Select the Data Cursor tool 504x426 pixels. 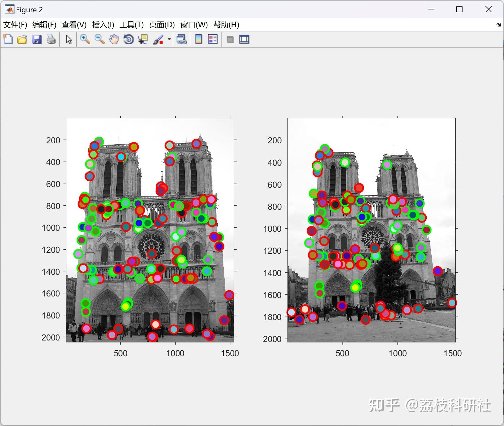tap(143, 39)
